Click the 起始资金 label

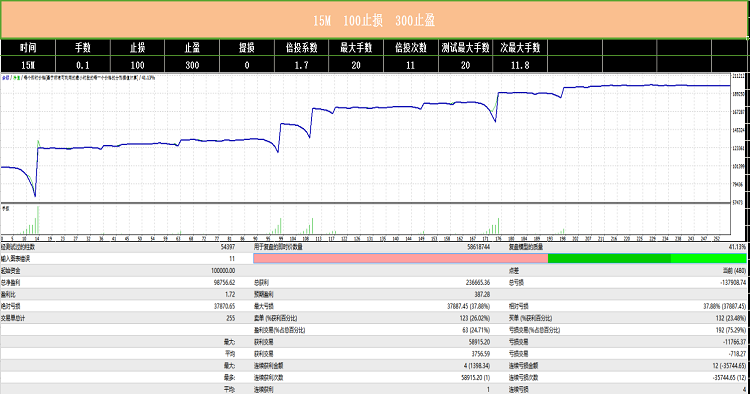point(11,271)
